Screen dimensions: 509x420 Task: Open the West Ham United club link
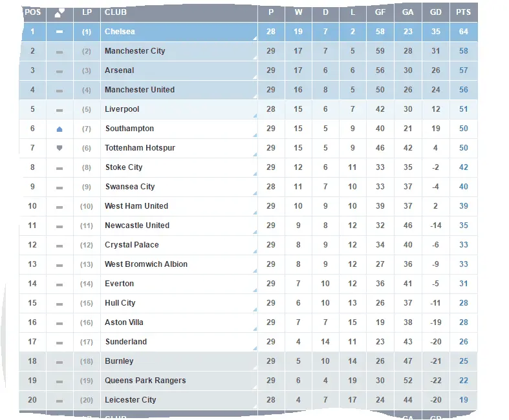(x=136, y=206)
